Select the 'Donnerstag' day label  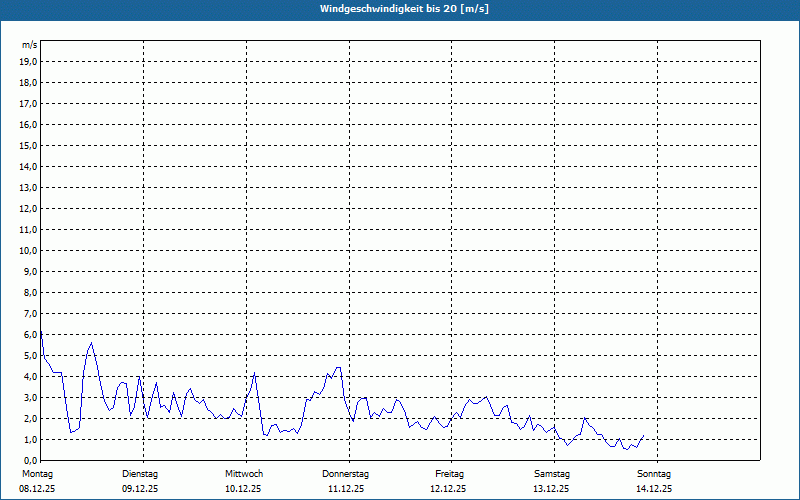(346, 474)
